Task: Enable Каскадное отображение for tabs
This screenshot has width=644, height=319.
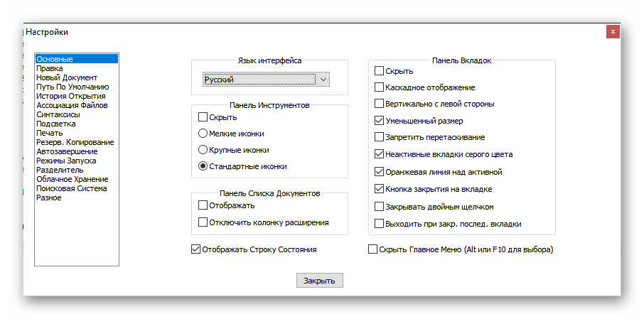Action: [x=380, y=87]
